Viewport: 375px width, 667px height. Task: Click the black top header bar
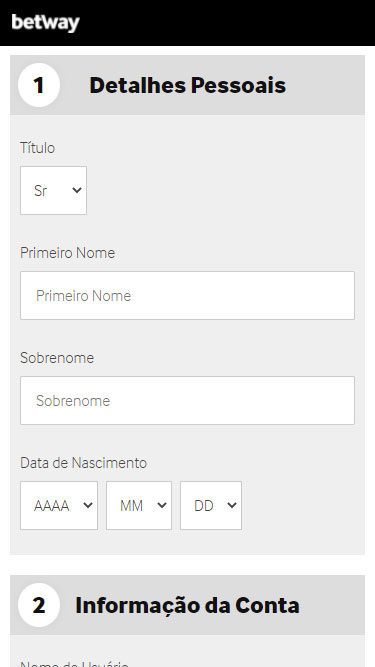tap(188, 23)
